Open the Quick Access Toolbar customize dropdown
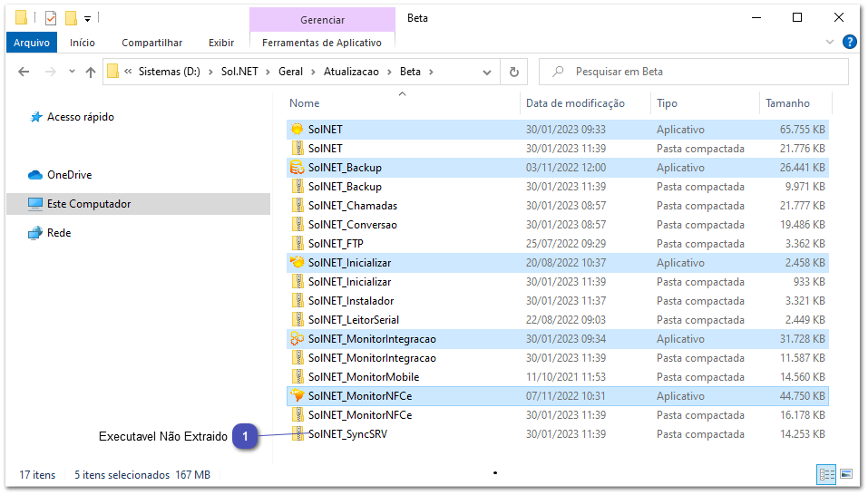 pos(87,19)
